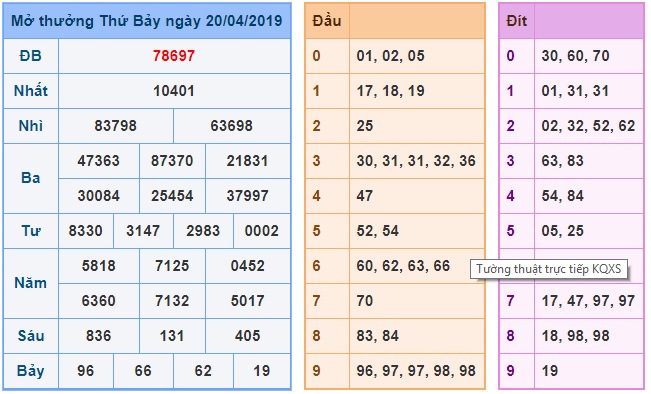Click the number 83798 in the Nhì row

pos(115,126)
